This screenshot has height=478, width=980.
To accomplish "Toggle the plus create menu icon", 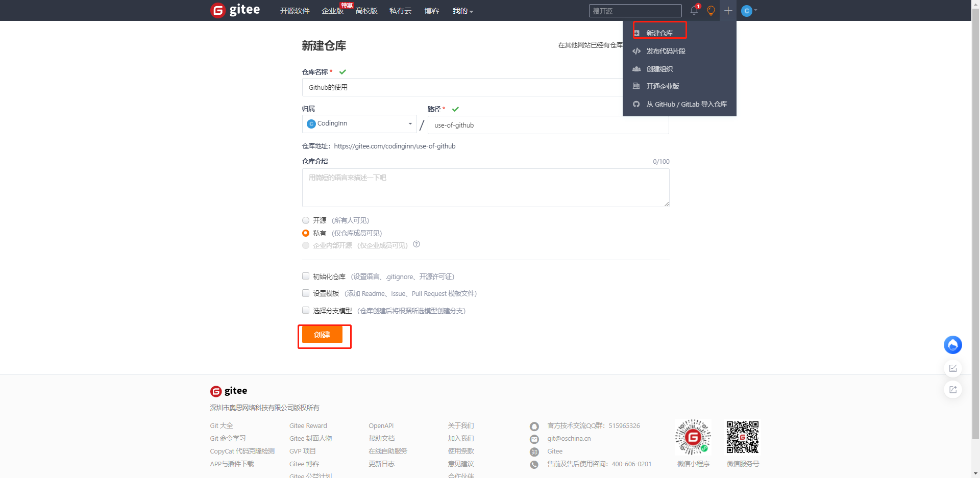I will tap(728, 10).
